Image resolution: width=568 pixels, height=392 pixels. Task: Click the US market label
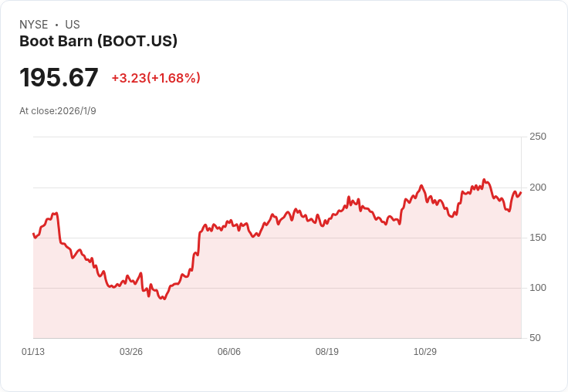[x=73, y=25]
